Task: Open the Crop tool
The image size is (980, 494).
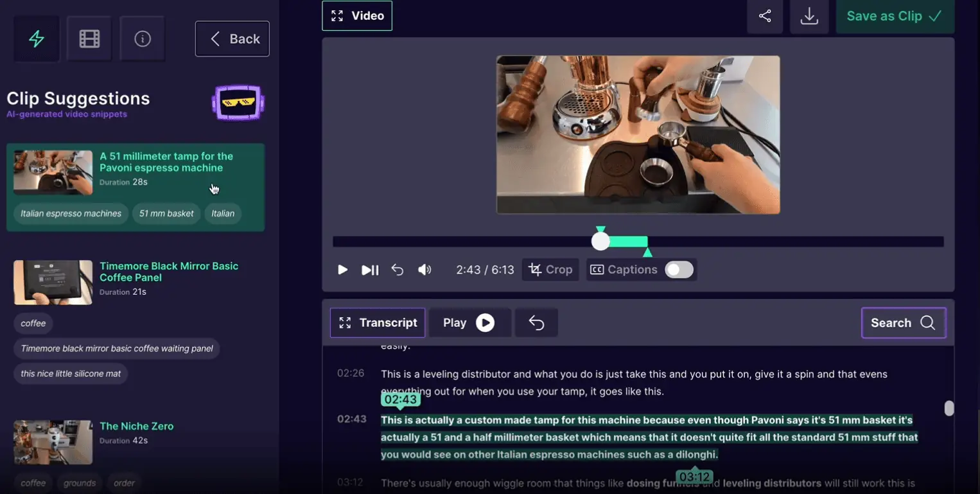Action: click(x=550, y=269)
